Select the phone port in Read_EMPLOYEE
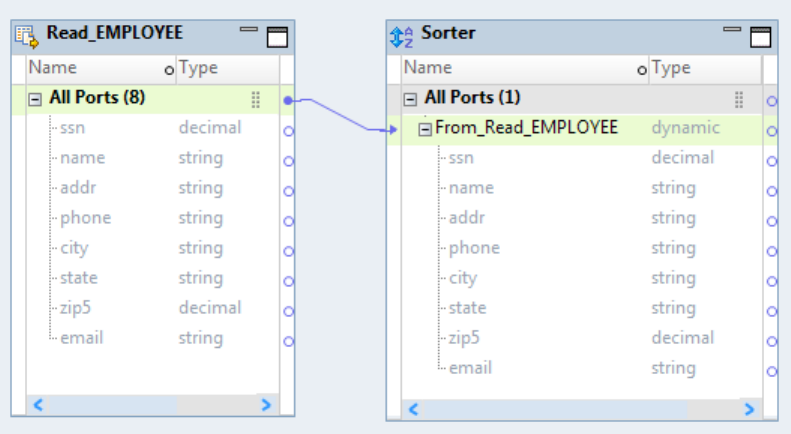This screenshot has width=791, height=434. coord(85,218)
